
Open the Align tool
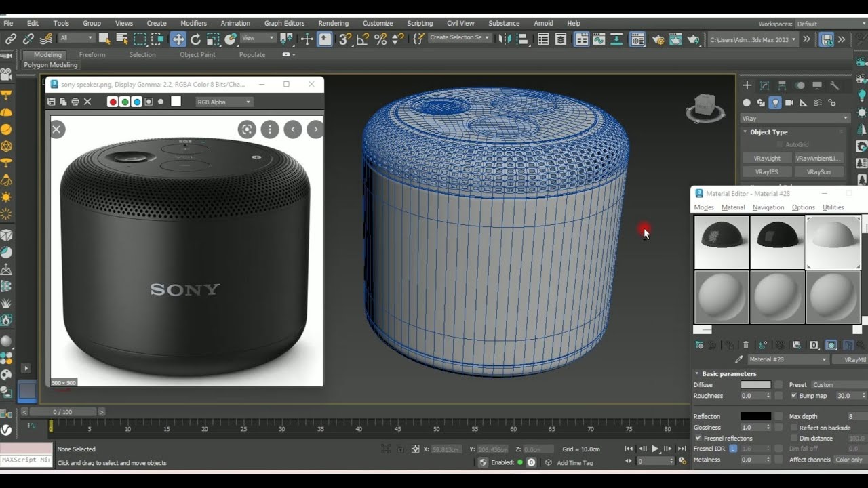524,39
